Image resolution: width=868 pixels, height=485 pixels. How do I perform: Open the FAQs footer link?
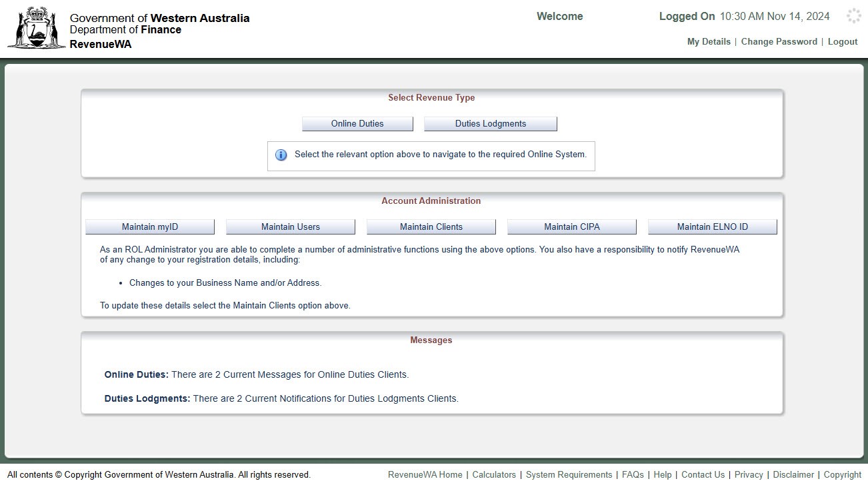(633, 475)
